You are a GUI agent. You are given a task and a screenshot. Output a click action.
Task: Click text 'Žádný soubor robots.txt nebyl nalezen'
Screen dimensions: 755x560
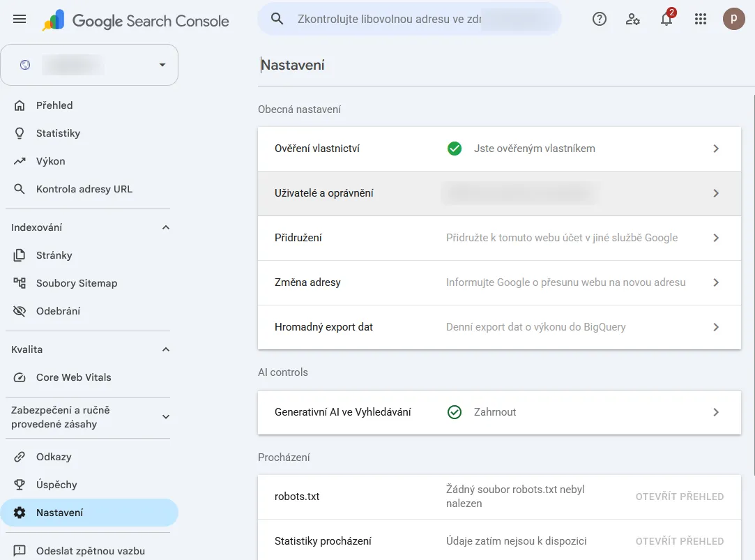(515, 497)
